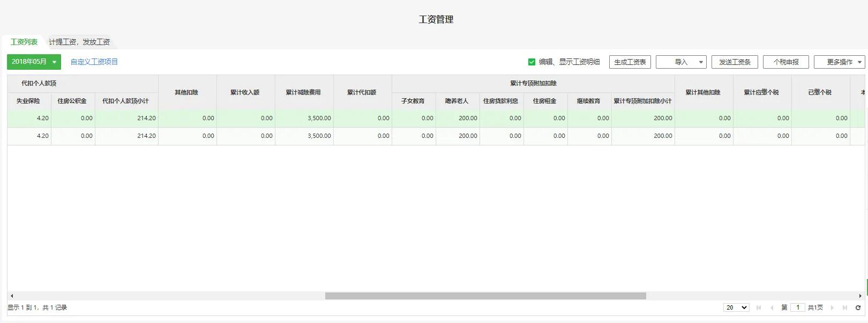
Task: Click the 住房公积金 column header
Action: [73, 101]
